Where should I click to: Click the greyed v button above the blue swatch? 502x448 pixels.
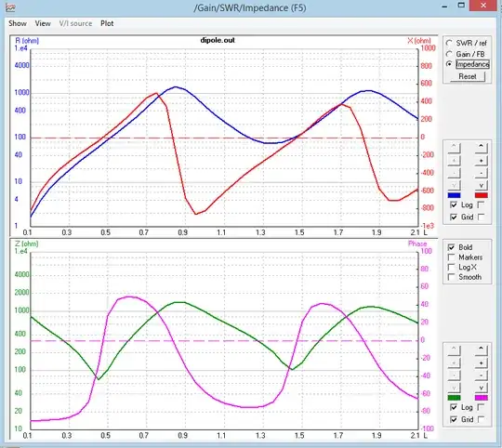click(454, 185)
